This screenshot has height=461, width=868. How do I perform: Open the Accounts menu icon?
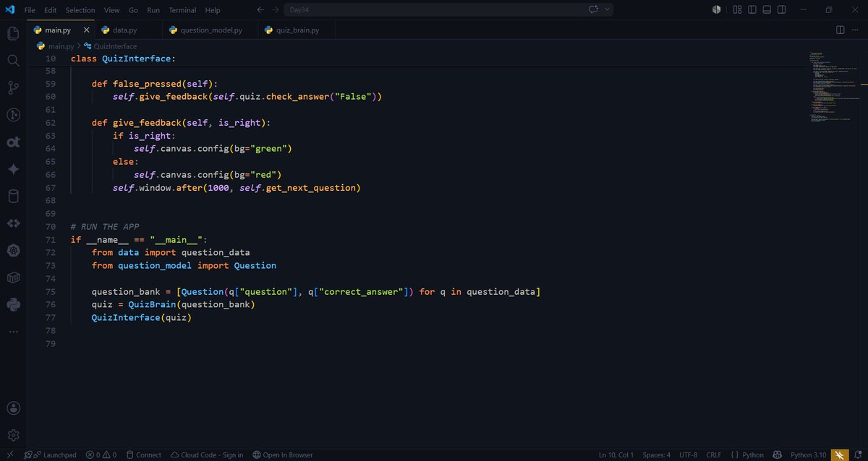[13, 409]
